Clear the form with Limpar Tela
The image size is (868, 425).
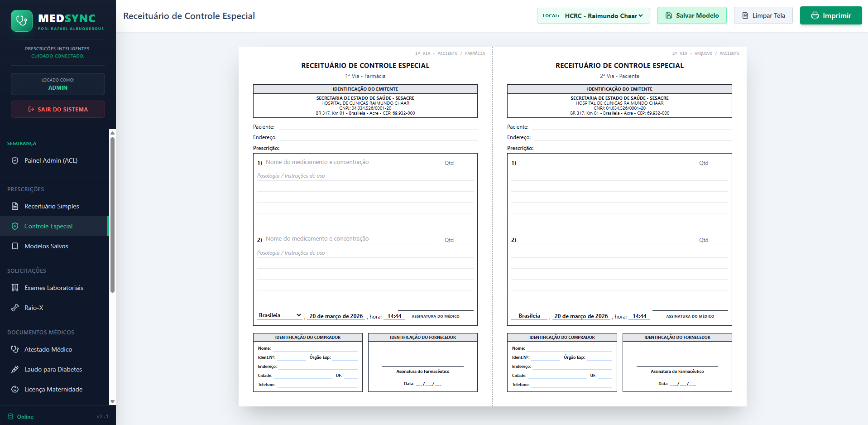coord(763,16)
